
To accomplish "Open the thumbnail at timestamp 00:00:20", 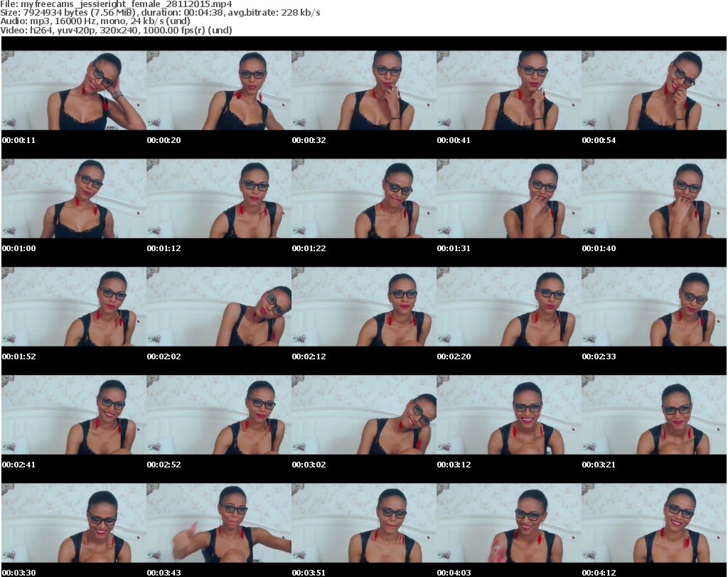I will (219, 90).
